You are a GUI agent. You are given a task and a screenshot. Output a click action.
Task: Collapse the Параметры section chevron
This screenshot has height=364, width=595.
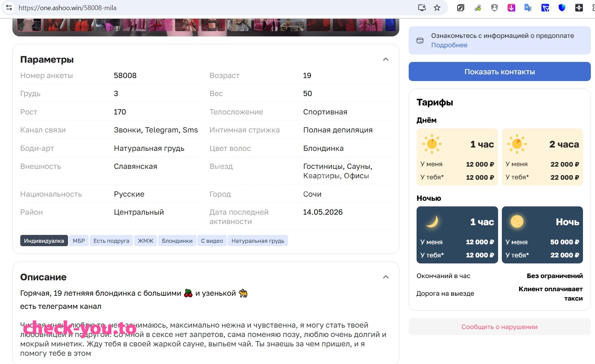(x=385, y=59)
